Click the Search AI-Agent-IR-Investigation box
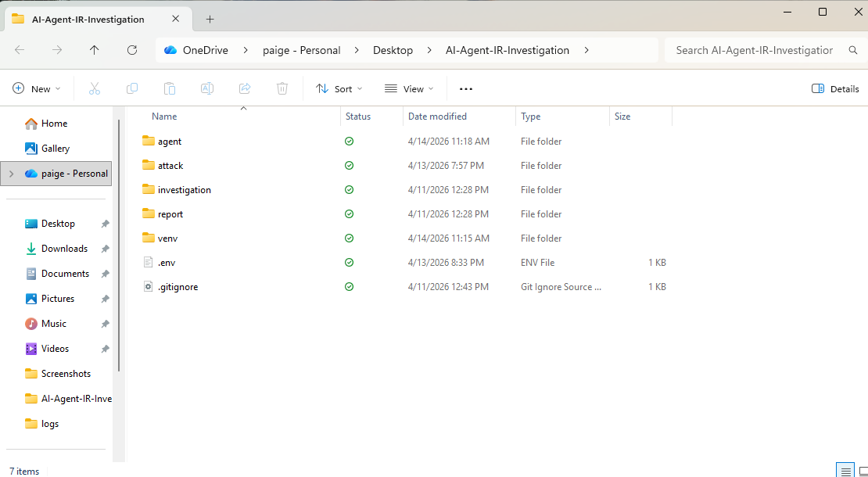The height and width of the screenshot is (477, 868). pyautogui.click(x=755, y=50)
